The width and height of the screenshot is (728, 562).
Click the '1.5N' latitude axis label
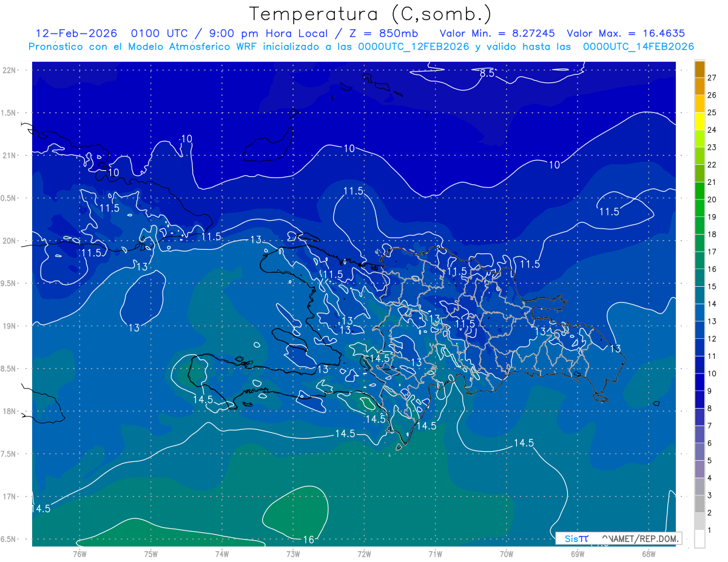(9, 113)
